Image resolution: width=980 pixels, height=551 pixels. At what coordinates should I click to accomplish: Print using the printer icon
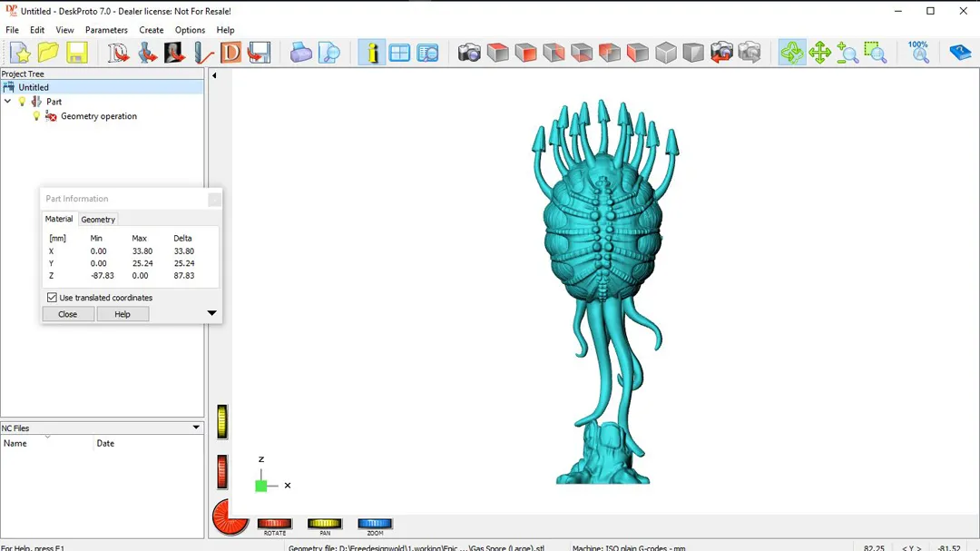(300, 53)
